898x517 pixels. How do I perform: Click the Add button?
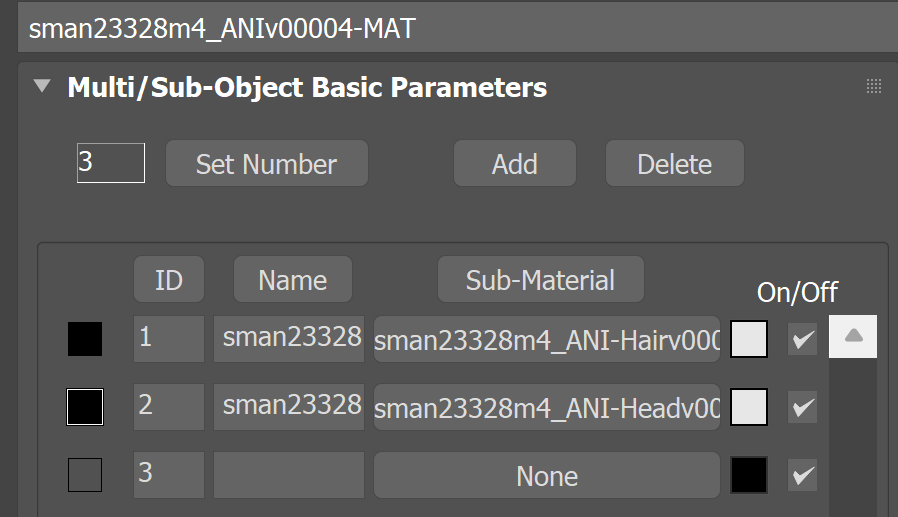[515, 163]
